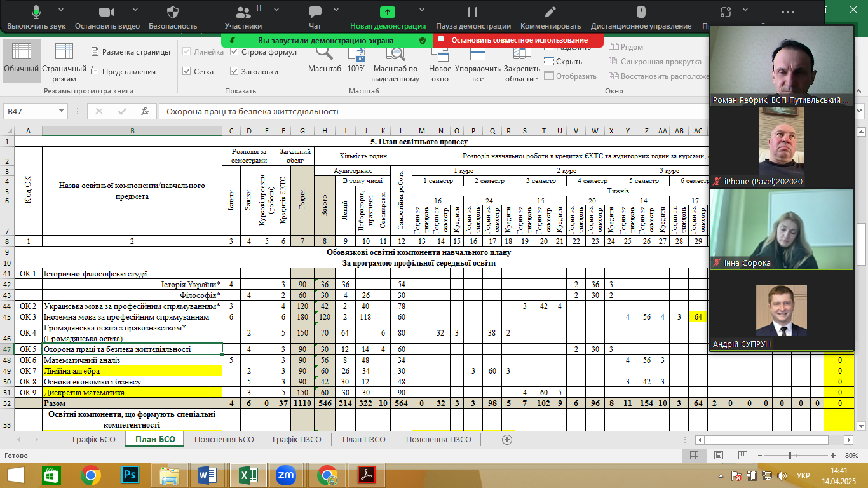
Task: Switch to Page Break view (Страничный режим)
Action: tap(64, 62)
